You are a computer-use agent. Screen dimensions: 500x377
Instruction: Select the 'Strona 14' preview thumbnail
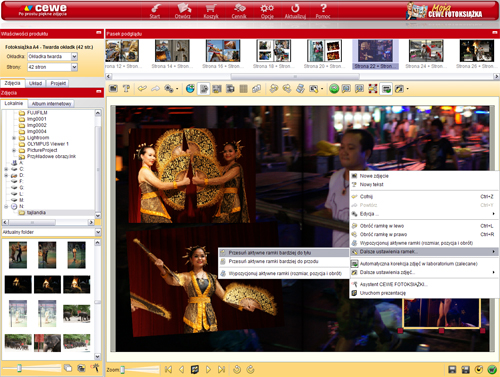[172, 54]
